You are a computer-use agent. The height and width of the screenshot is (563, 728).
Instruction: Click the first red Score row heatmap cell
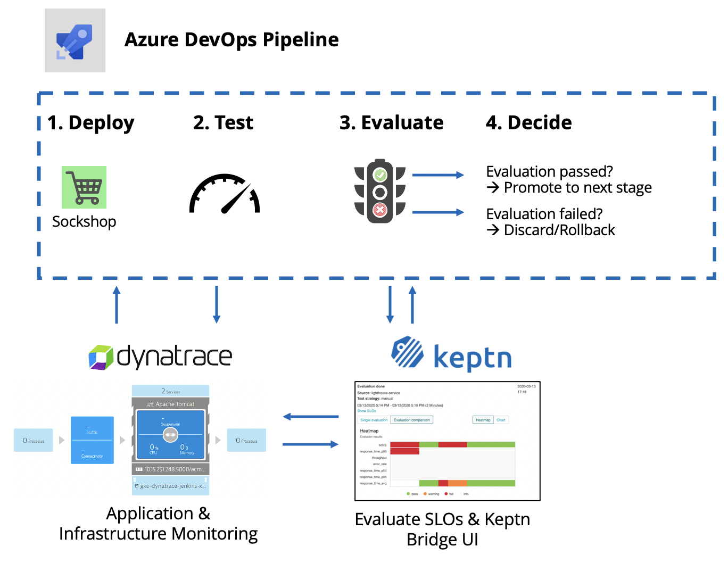(405, 445)
